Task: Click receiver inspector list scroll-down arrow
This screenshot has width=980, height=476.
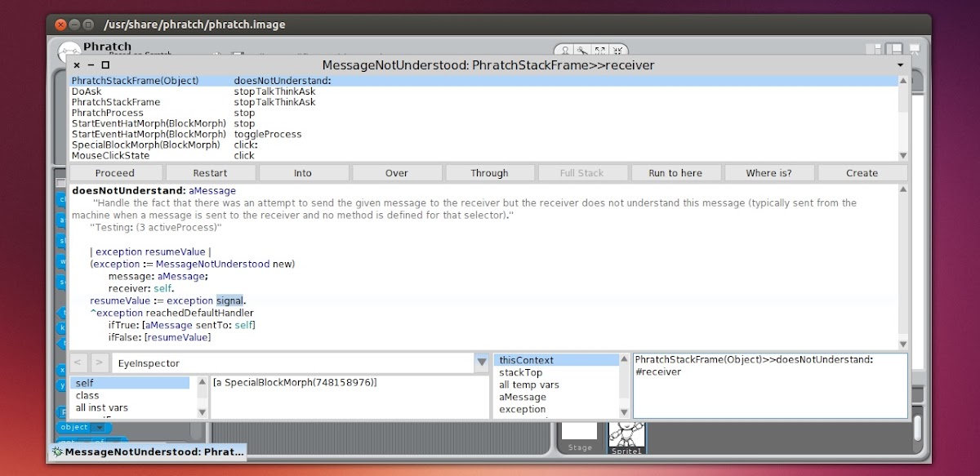Action: point(202,413)
